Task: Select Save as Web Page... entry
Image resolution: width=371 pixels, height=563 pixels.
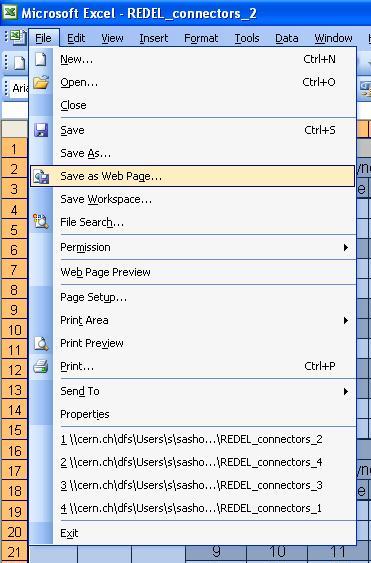Action: (193, 176)
